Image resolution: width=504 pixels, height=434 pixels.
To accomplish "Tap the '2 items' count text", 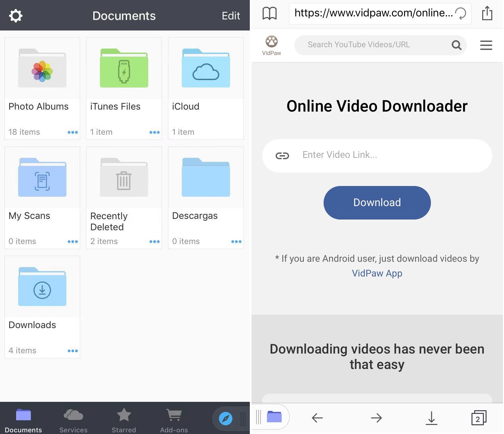I will pos(104,241).
